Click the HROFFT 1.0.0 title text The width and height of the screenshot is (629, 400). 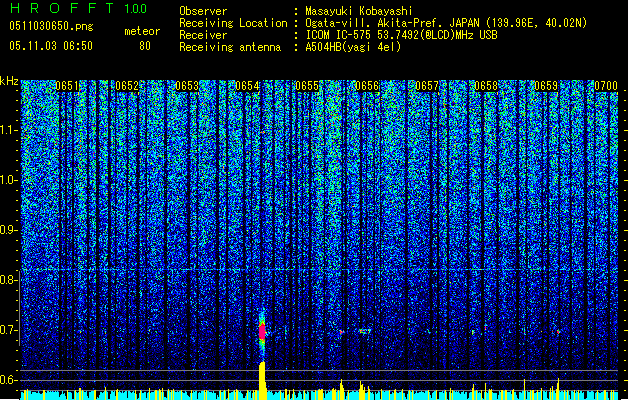[78, 8]
